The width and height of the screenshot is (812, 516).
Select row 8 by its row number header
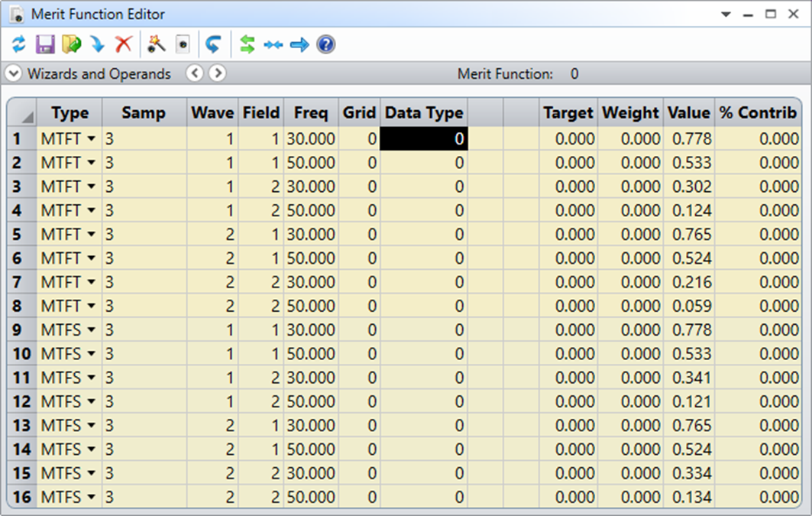pos(22,307)
